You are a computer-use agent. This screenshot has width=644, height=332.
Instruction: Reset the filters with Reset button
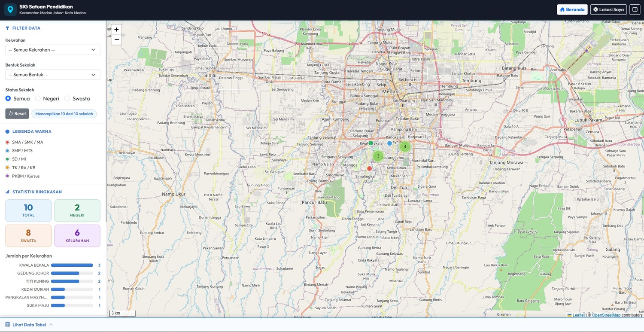17,114
